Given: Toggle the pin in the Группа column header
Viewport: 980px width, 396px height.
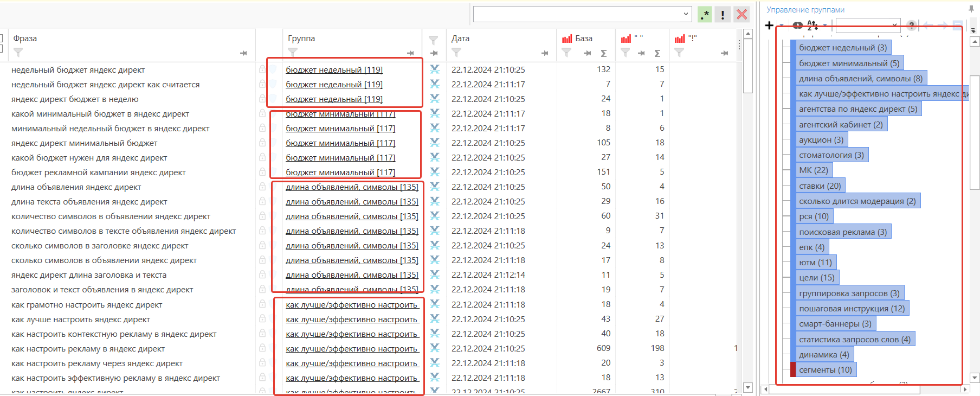Looking at the screenshot, I should click(x=410, y=53).
